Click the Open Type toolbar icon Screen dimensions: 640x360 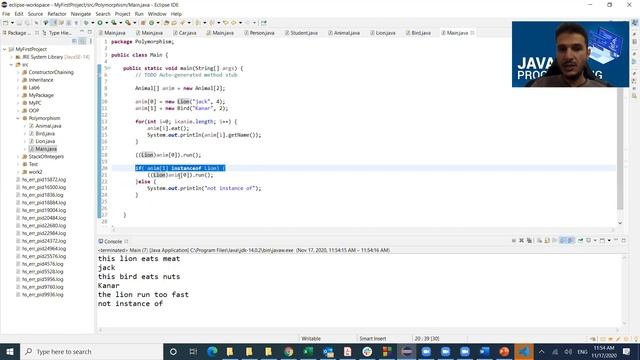point(166,23)
